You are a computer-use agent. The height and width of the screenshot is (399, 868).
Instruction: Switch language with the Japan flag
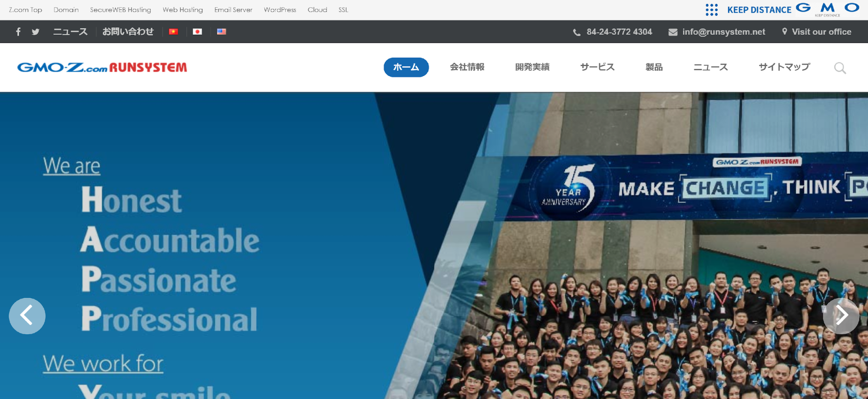[198, 32]
